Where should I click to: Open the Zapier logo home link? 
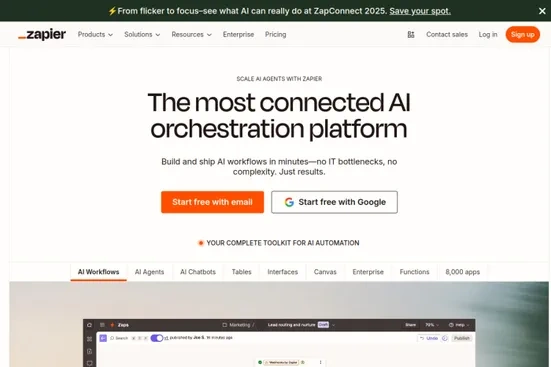click(x=42, y=34)
